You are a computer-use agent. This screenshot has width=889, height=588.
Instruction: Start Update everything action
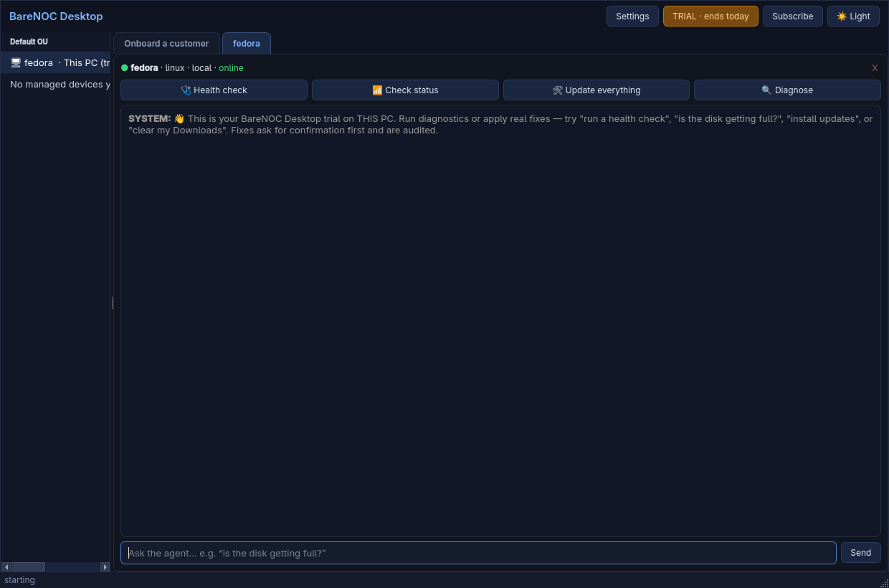tap(596, 90)
